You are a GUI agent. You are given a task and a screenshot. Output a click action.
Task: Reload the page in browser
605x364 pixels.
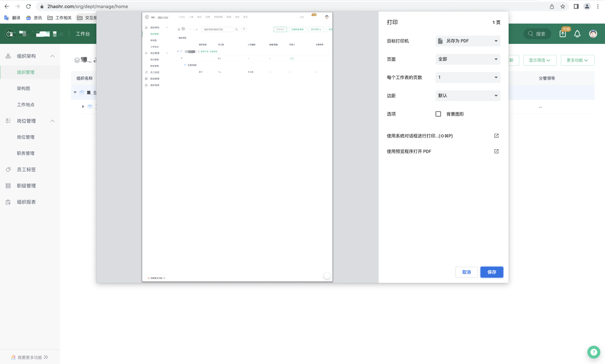pyautogui.click(x=28, y=7)
